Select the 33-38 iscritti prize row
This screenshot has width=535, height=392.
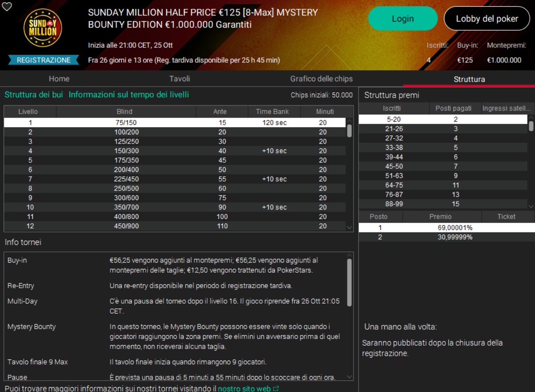point(443,148)
